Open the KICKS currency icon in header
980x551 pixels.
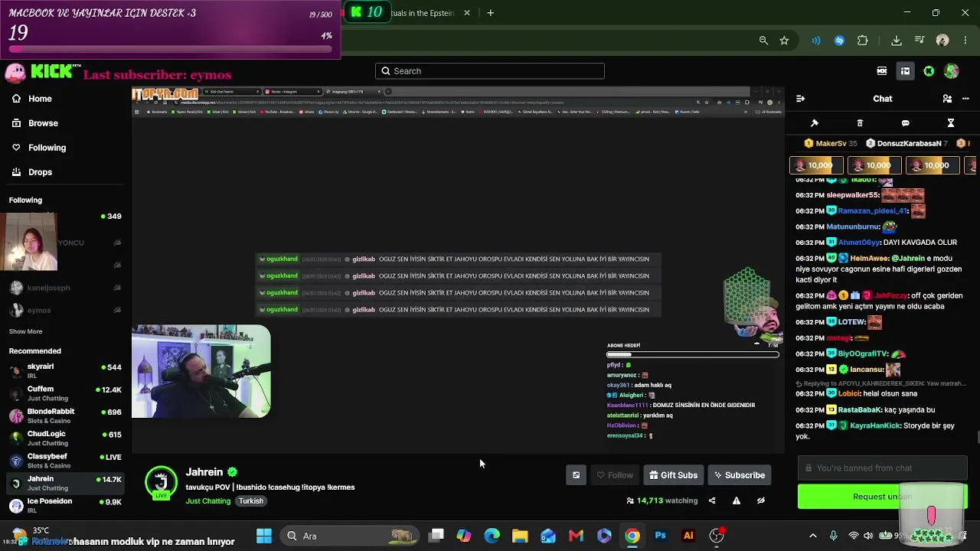(x=882, y=71)
